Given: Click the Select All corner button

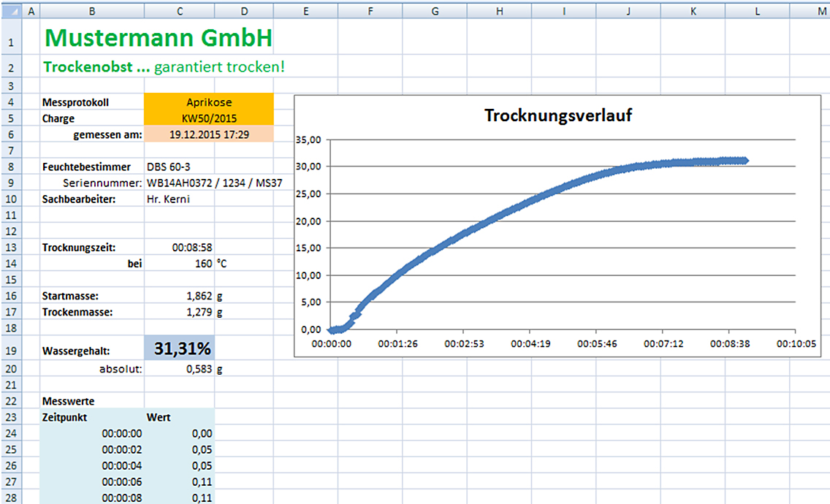Looking at the screenshot, I should 10,11.
